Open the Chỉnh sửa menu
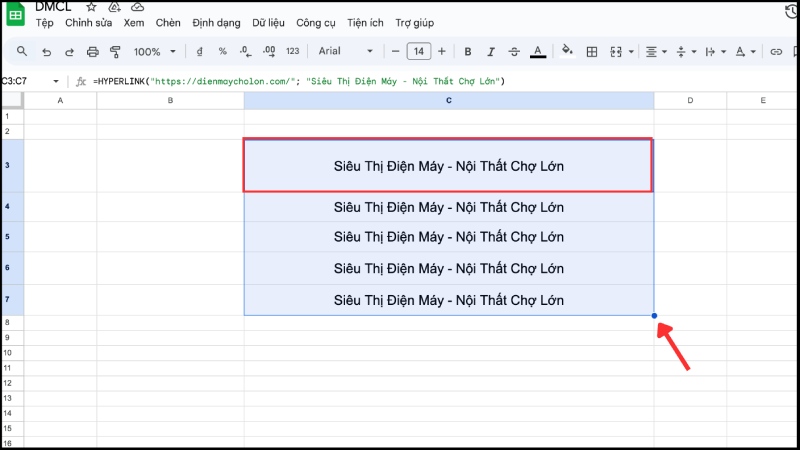This screenshot has width=800, height=450. pyautogui.click(x=88, y=23)
